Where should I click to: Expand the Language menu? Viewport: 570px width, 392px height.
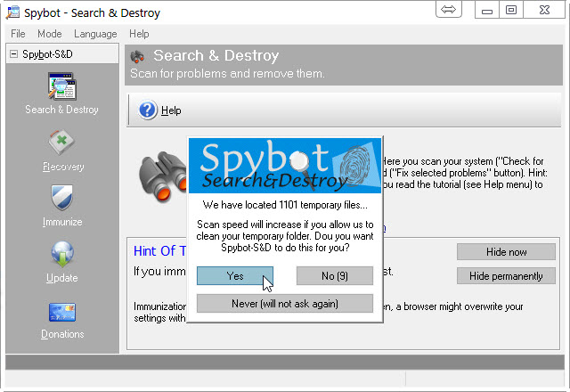point(95,34)
